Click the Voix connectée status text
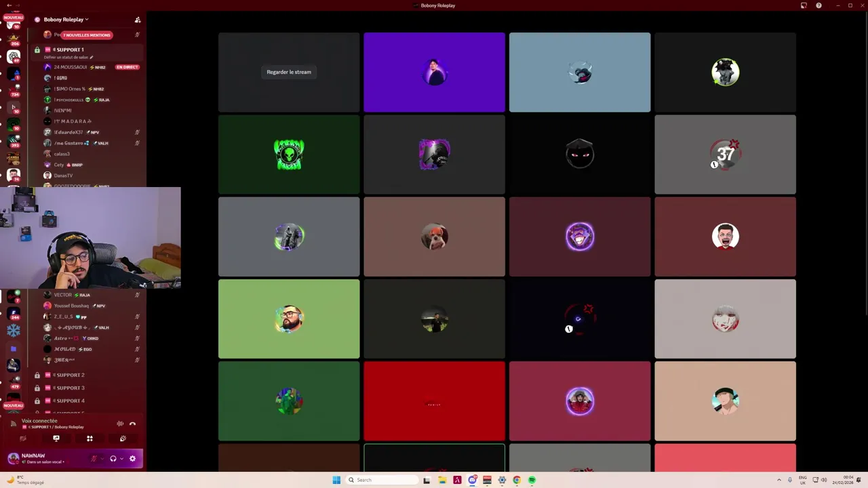868x488 pixels. click(39, 421)
